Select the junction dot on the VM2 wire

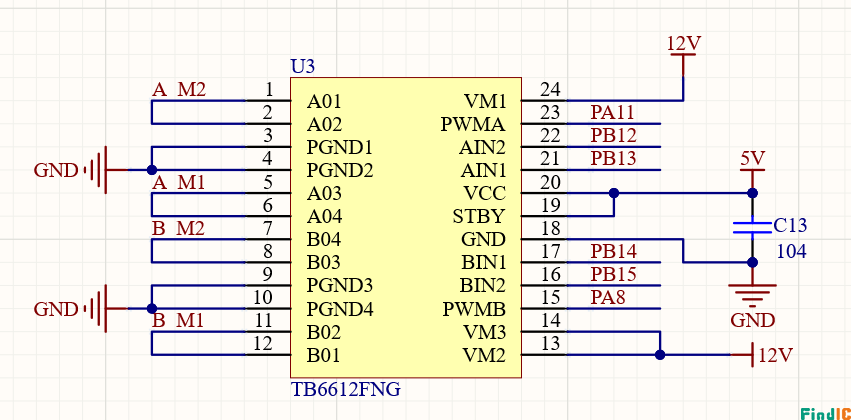click(660, 355)
